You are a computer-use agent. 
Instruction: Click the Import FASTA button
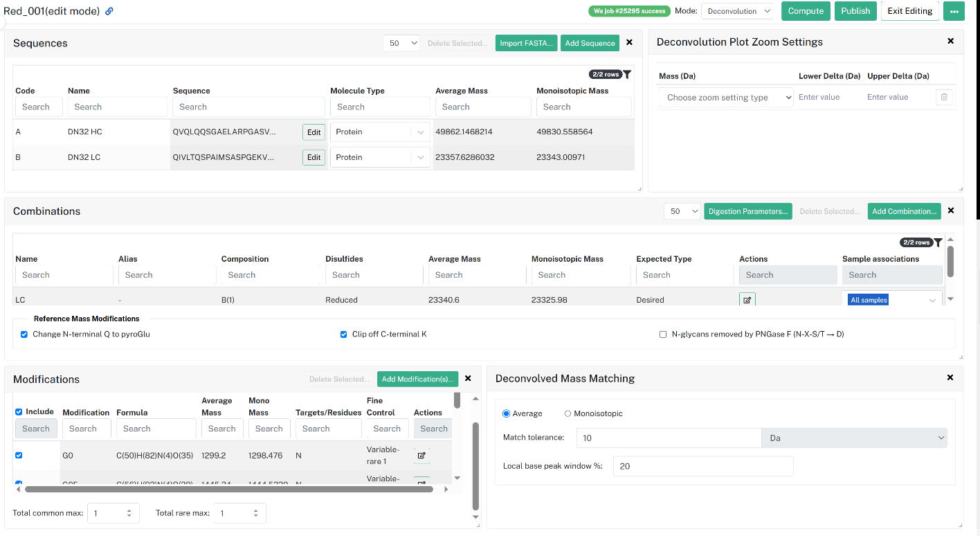[x=526, y=43]
